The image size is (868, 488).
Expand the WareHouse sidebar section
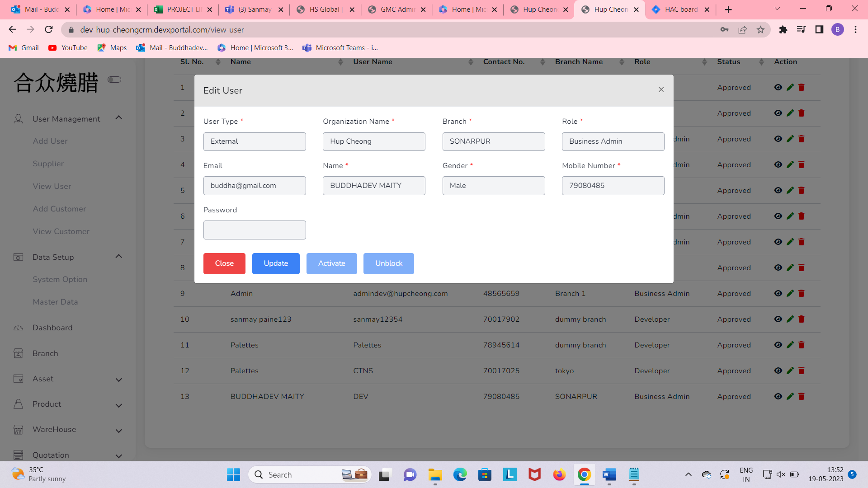[x=119, y=431]
